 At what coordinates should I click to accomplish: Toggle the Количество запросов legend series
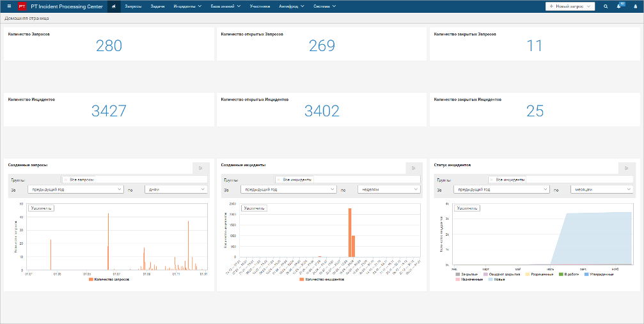tap(109, 279)
